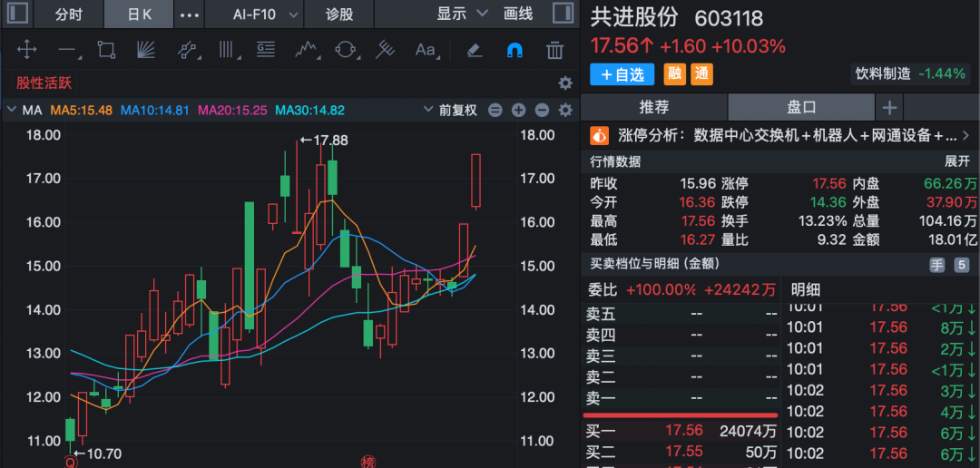This screenshot has width=980, height=468.
Task: Click the orange 通 connect badge
Action: pyautogui.click(x=701, y=74)
